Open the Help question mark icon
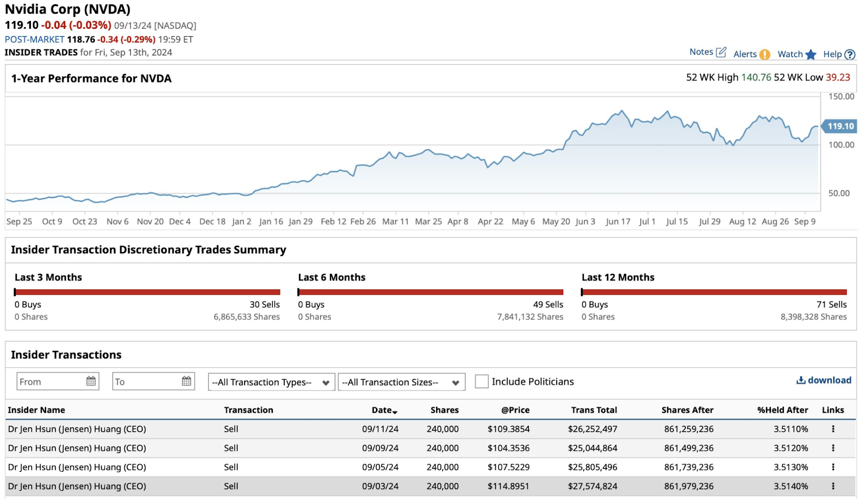The image size is (868, 499). coord(850,54)
